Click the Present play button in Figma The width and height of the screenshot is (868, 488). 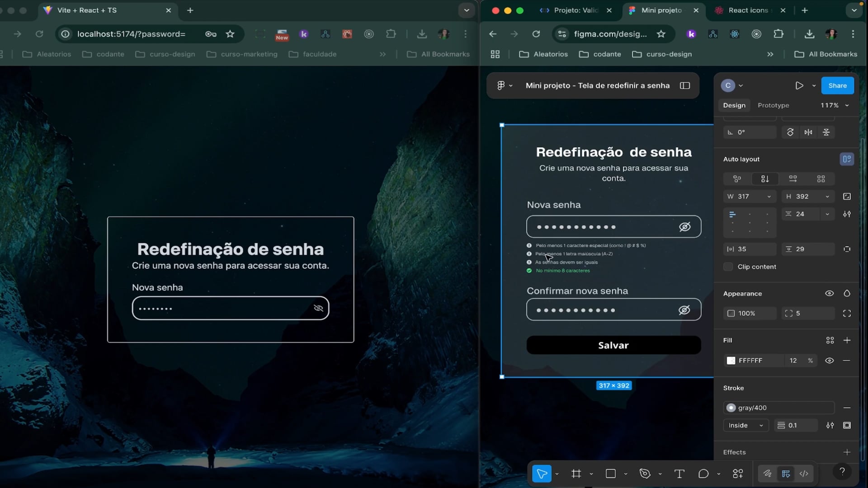tap(799, 85)
